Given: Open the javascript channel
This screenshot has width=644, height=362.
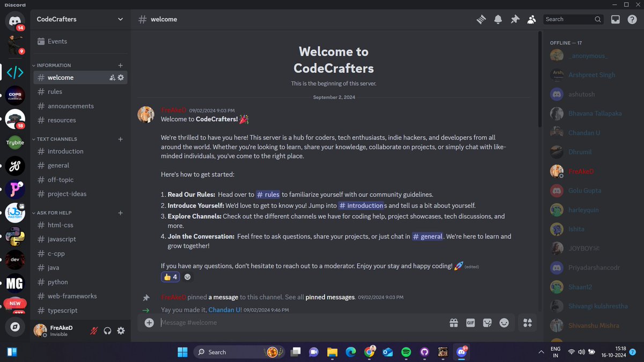Looking at the screenshot, I should [x=80, y=239].
